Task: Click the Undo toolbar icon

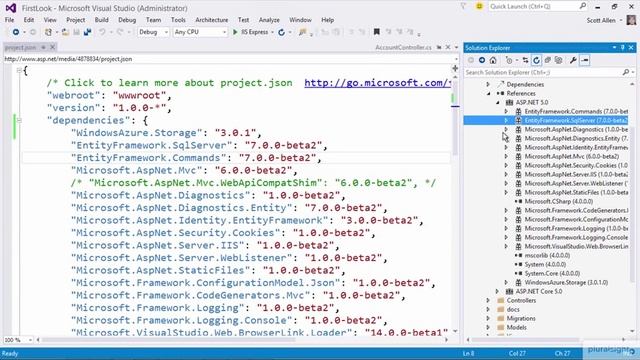Action: click(x=102, y=32)
